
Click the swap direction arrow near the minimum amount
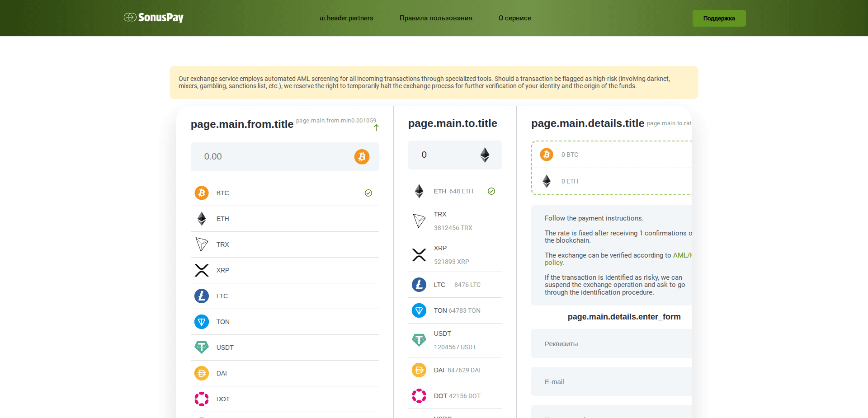pyautogui.click(x=376, y=128)
